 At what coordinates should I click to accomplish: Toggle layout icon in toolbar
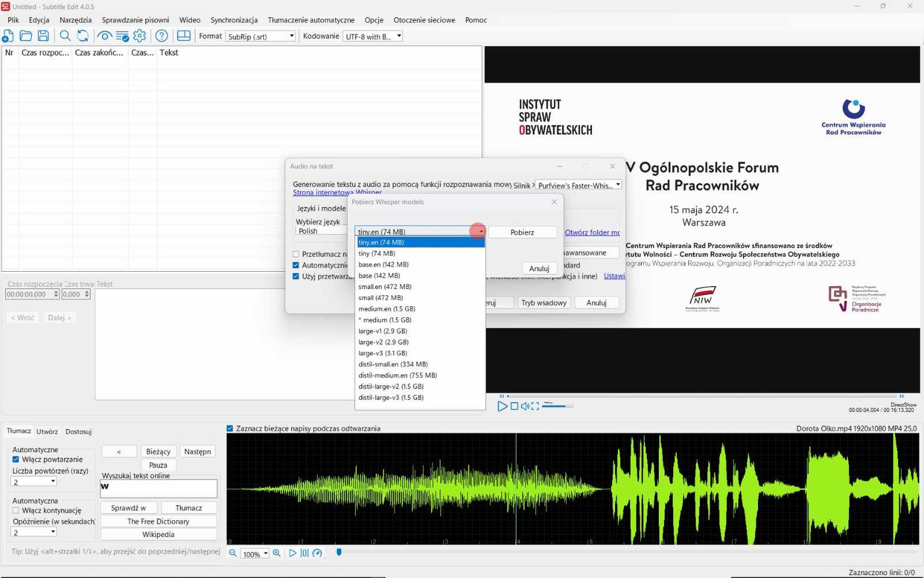coord(184,36)
